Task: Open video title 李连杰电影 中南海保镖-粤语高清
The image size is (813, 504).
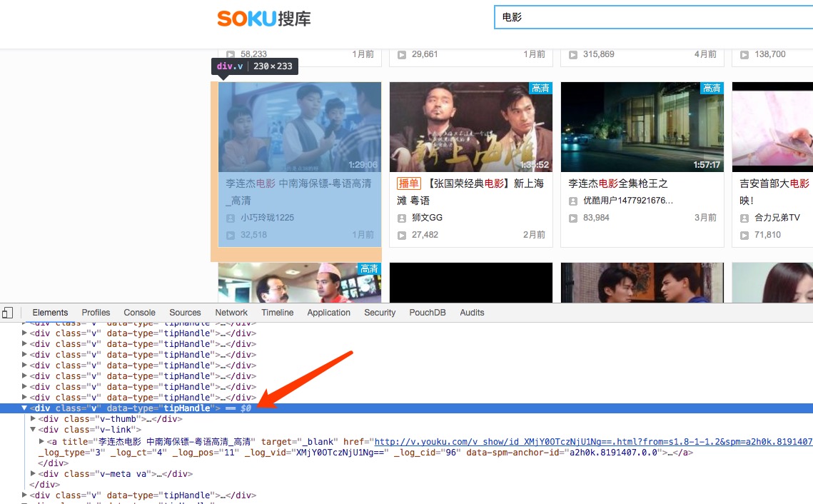Action: pyautogui.click(x=298, y=192)
